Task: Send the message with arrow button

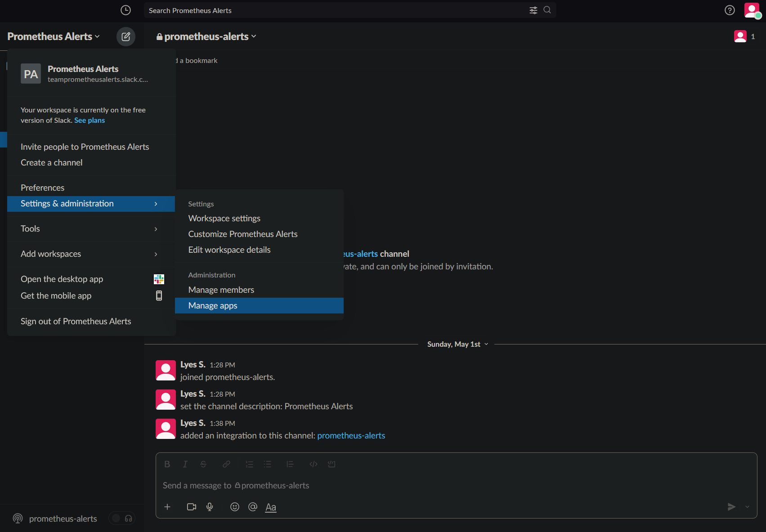Action: tap(732, 507)
